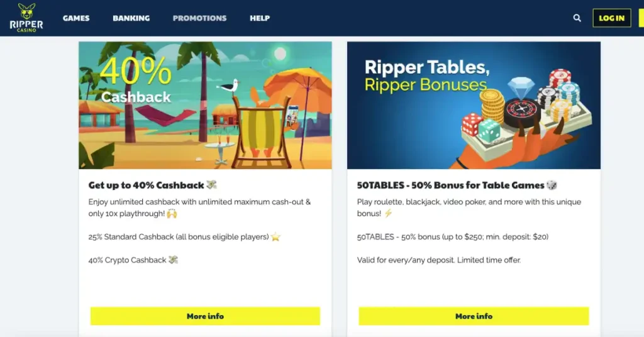This screenshot has height=337, width=644.
Task: Click the 50TABLES table games bonus heading
Action: coord(450,185)
